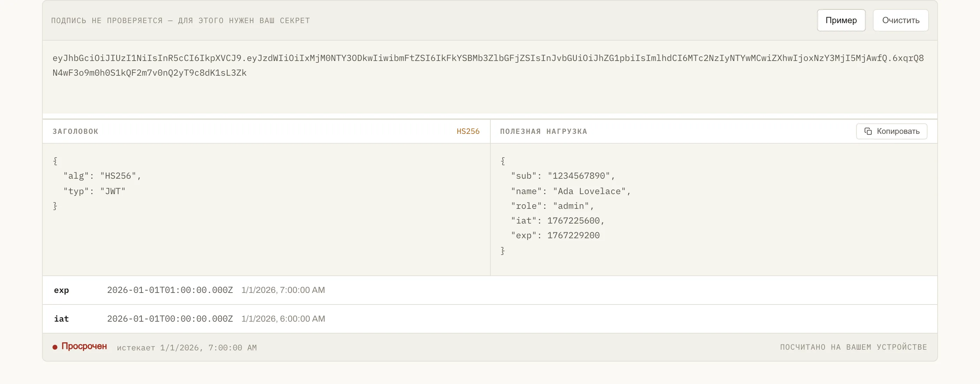The width and height of the screenshot is (980, 384).
Task: Select the HS256 algorithm badge in header
Action: tap(468, 131)
